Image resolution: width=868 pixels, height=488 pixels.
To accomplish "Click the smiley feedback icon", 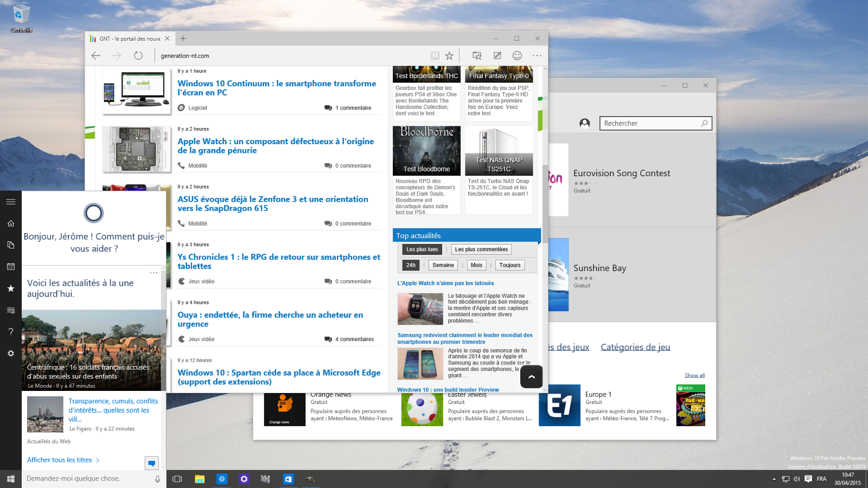I will pos(517,55).
